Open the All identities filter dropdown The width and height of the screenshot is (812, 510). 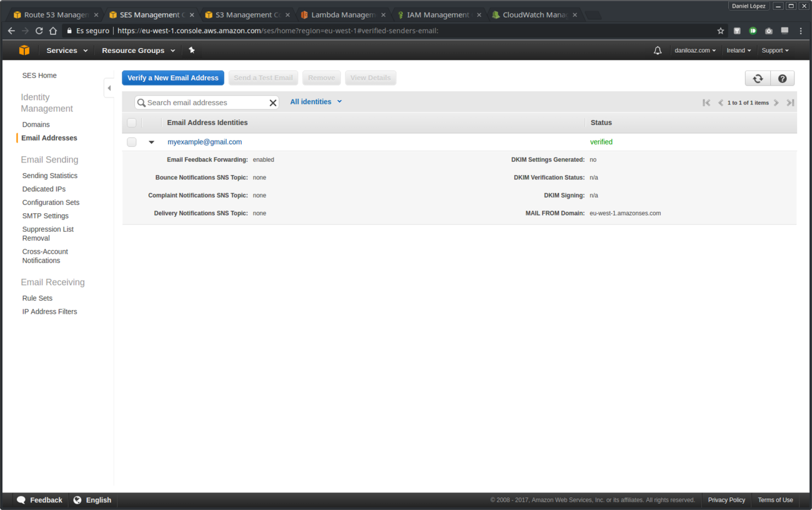coord(316,102)
